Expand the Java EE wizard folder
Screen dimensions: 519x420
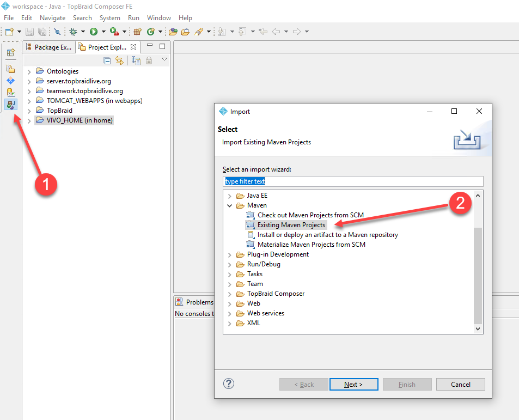point(230,196)
